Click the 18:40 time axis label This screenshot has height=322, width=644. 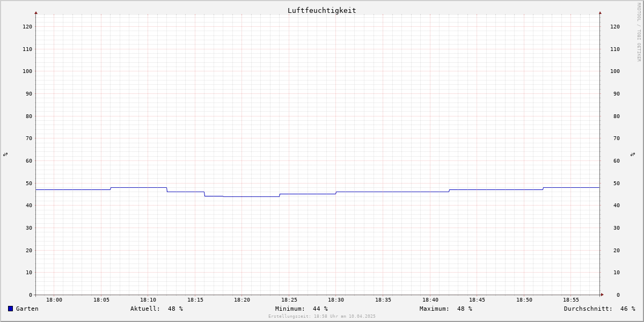tap(430, 300)
